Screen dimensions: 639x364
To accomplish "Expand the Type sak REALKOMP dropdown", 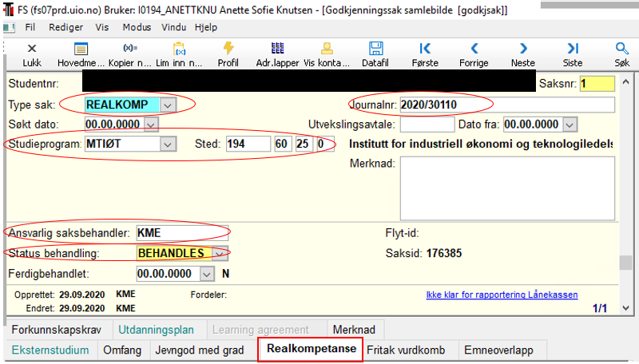I will (168, 105).
